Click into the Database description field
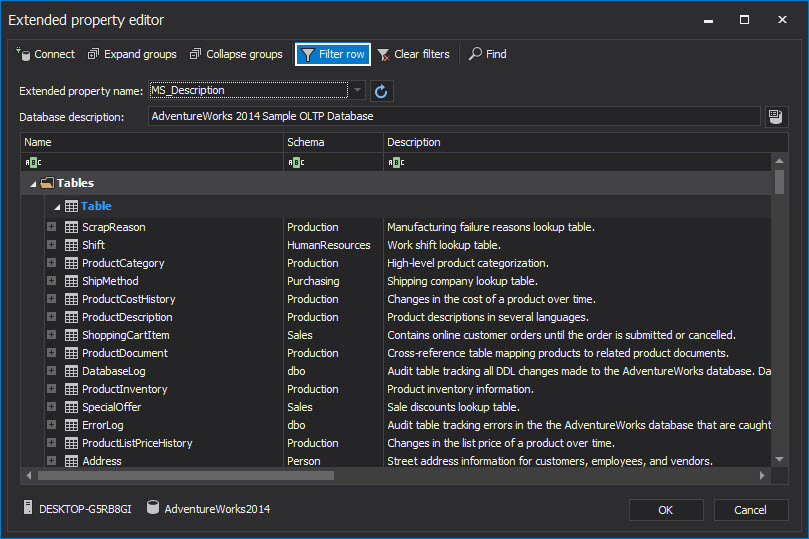This screenshot has width=809, height=539. click(x=453, y=117)
